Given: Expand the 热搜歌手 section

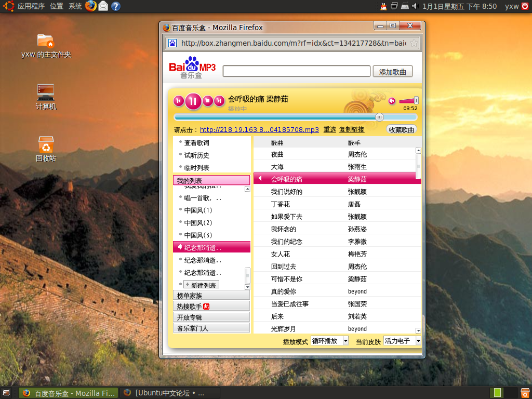Looking at the screenshot, I should pos(211,306).
